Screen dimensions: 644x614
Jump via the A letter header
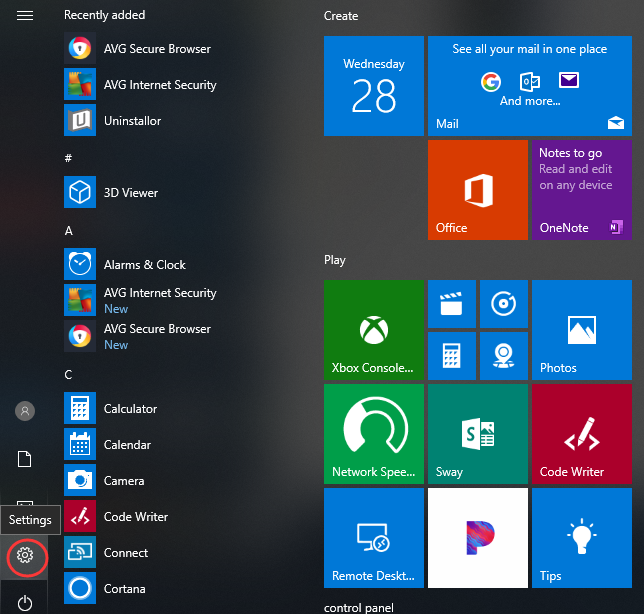69,230
